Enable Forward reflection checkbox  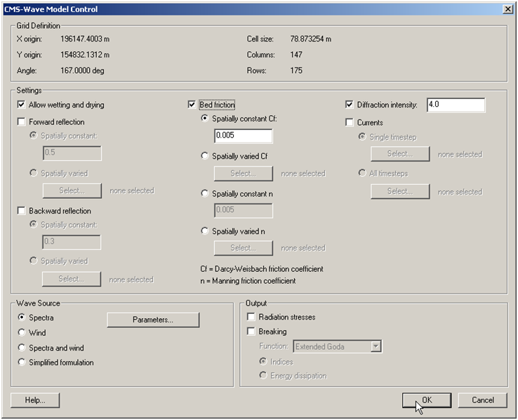(x=21, y=122)
